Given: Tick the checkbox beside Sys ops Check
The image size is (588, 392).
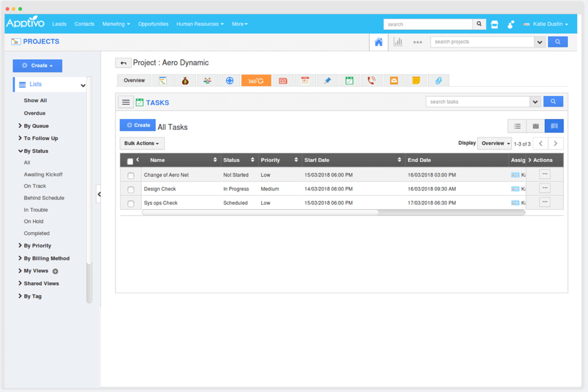Looking at the screenshot, I should [x=131, y=203].
